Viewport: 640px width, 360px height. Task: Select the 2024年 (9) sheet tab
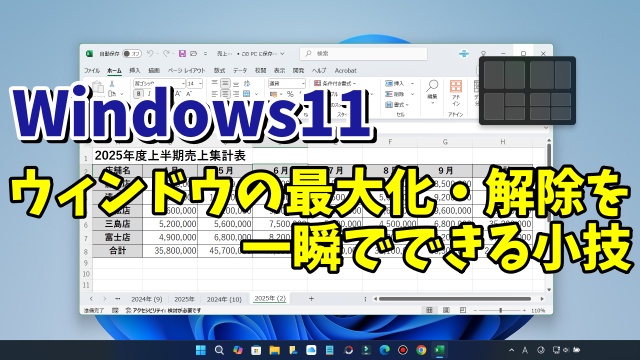[x=147, y=299]
